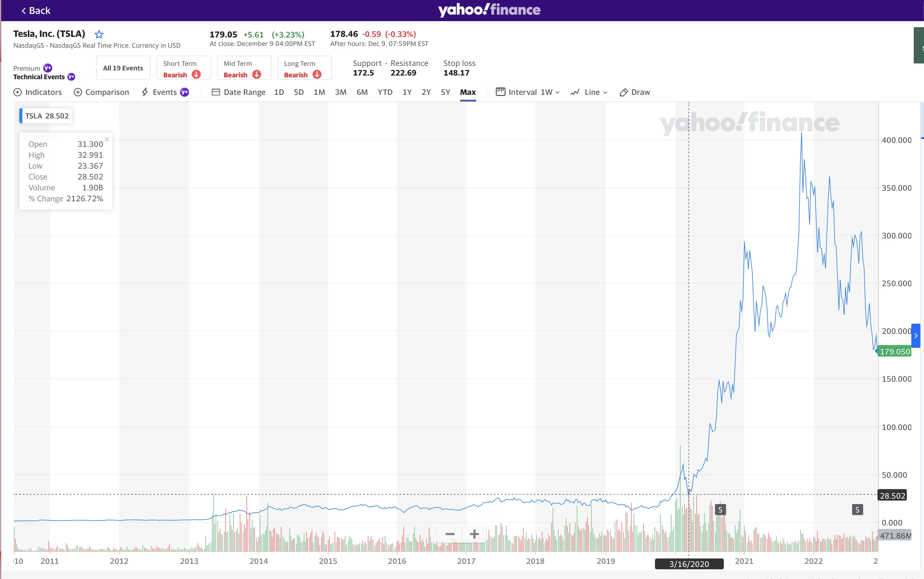The width and height of the screenshot is (924, 579).
Task: Click the stock split S marker near 2020
Action: click(720, 510)
